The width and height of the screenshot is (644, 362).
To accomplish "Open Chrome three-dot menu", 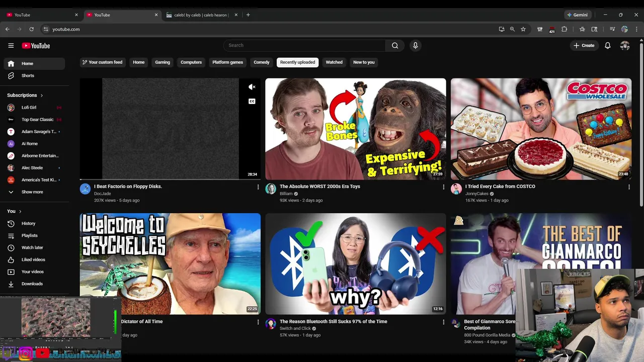I will pyautogui.click(x=636, y=29).
